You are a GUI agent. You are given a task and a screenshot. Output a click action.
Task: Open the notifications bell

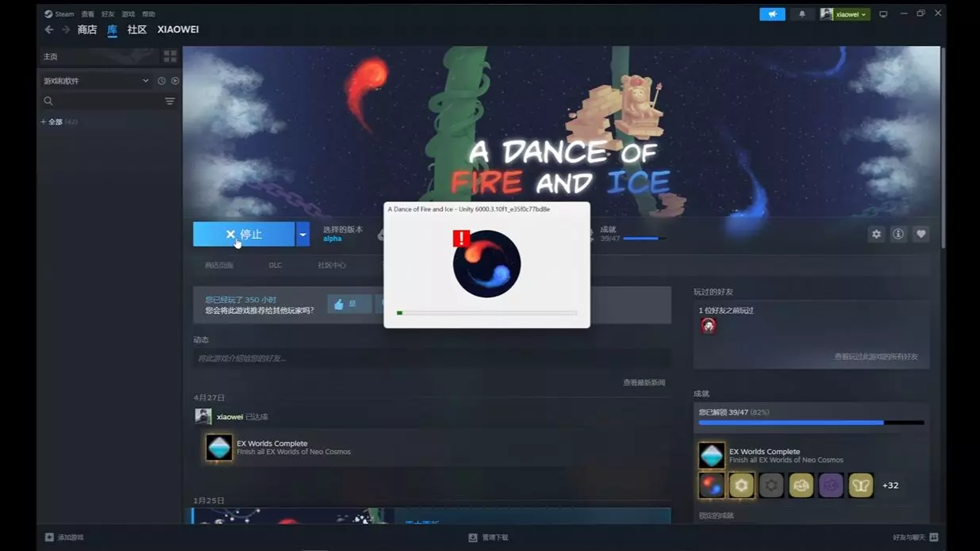801,14
